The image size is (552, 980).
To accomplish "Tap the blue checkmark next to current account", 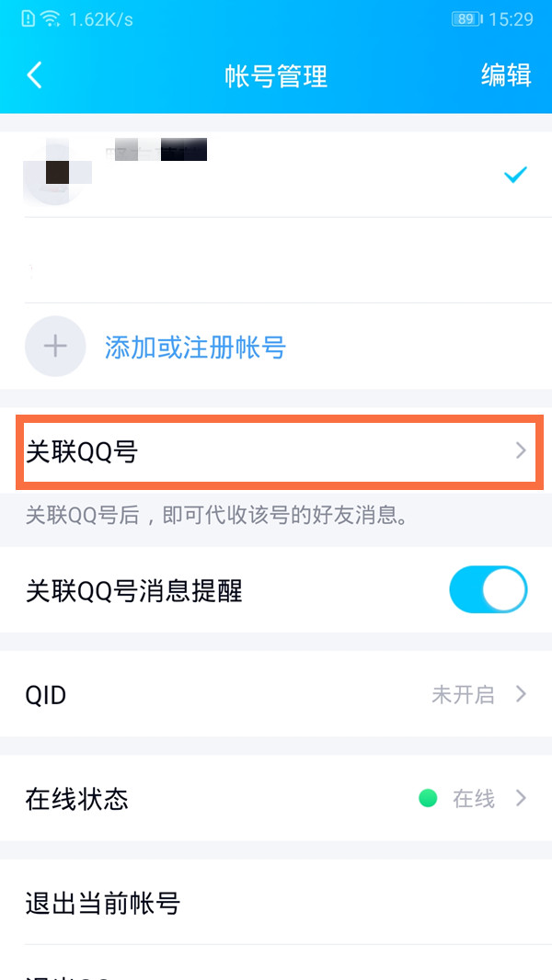I will (x=516, y=174).
